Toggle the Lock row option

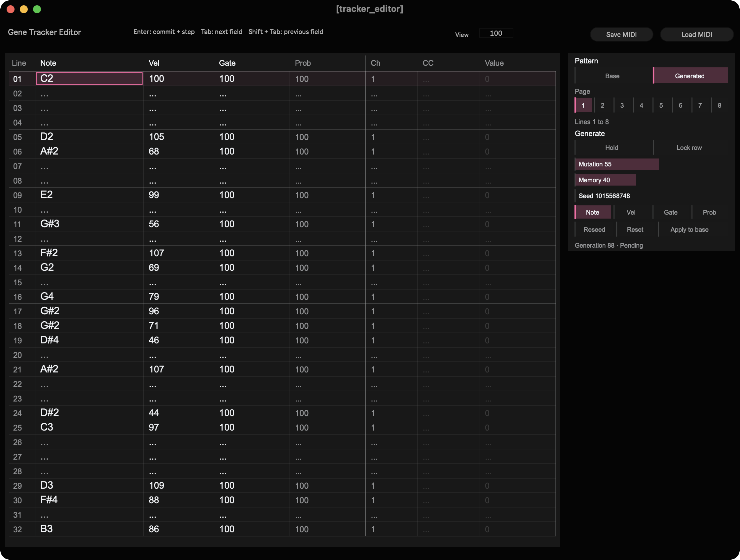click(689, 148)
